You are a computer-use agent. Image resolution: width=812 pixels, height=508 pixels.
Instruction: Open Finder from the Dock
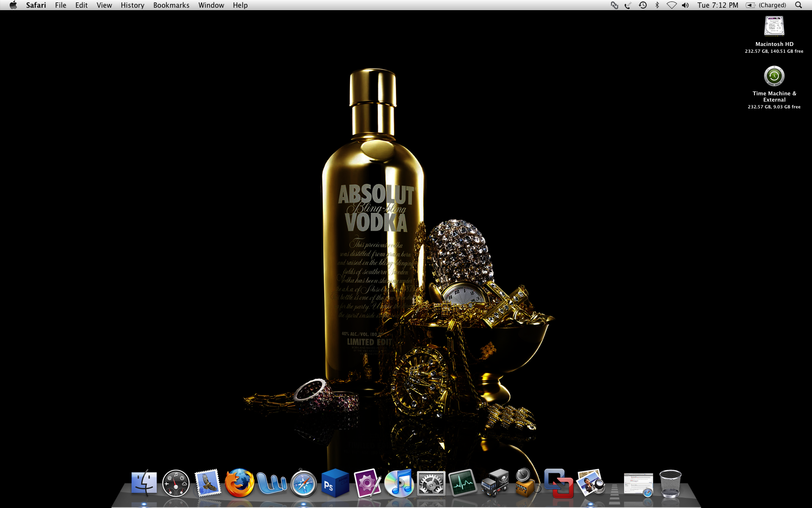coord(144,483)
